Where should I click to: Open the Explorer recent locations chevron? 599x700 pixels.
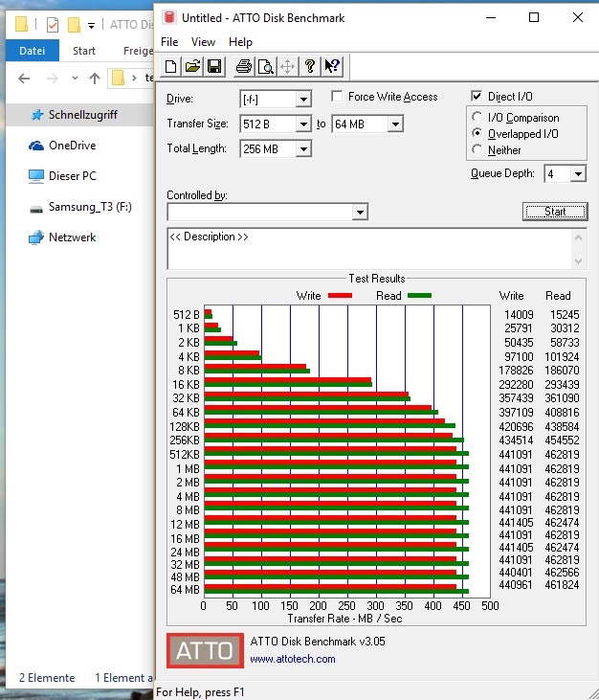click(x=75, y=79)
